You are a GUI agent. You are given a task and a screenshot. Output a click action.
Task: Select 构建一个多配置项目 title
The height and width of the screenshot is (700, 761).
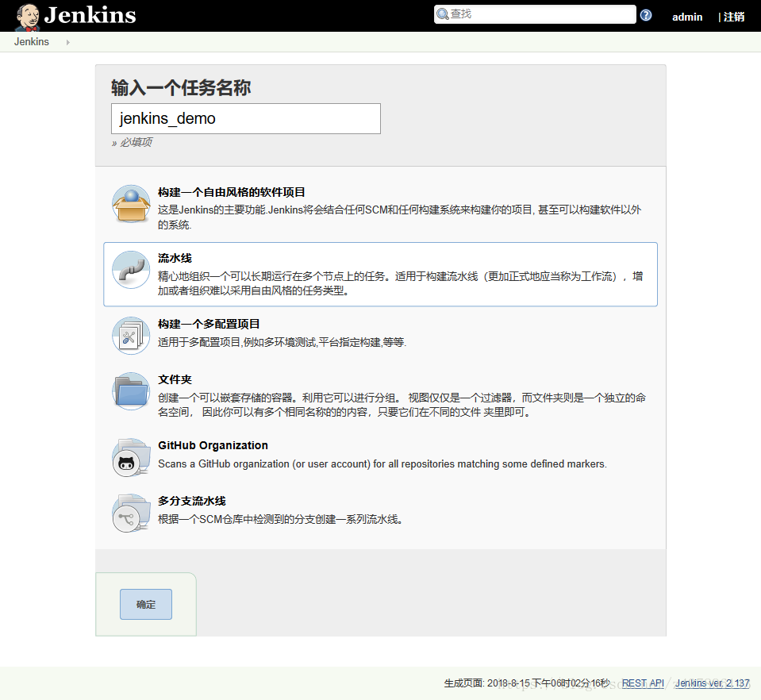click(x=209, y=325)
